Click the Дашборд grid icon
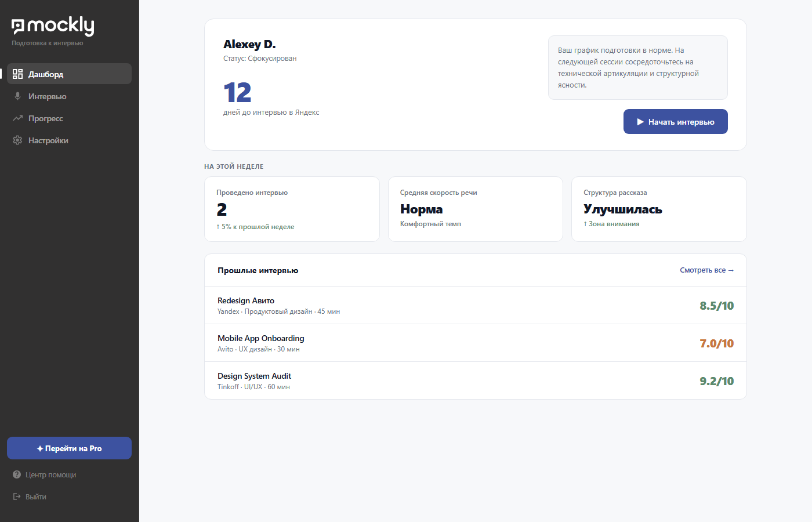 tap(17, 74)
